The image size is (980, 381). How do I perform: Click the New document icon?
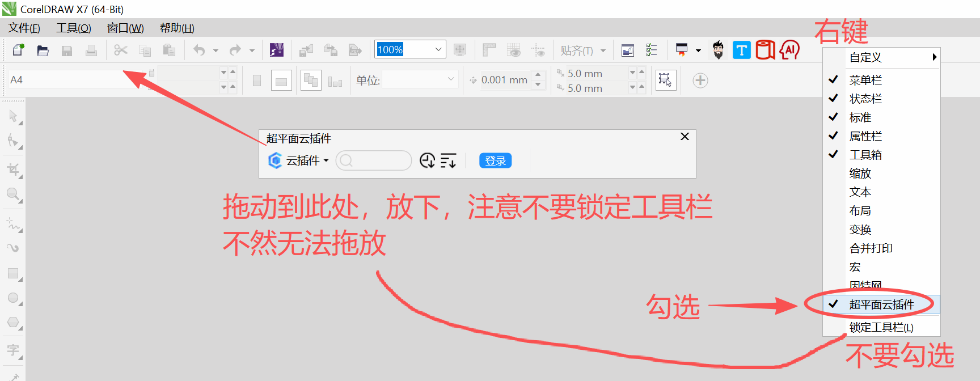click(x=18, y=50)
